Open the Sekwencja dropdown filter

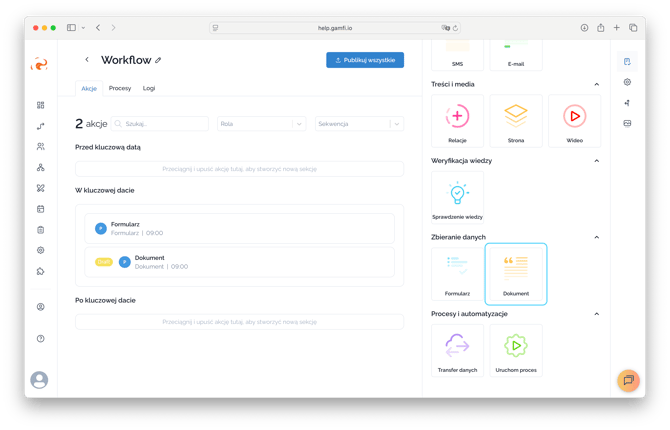[359, 124]
